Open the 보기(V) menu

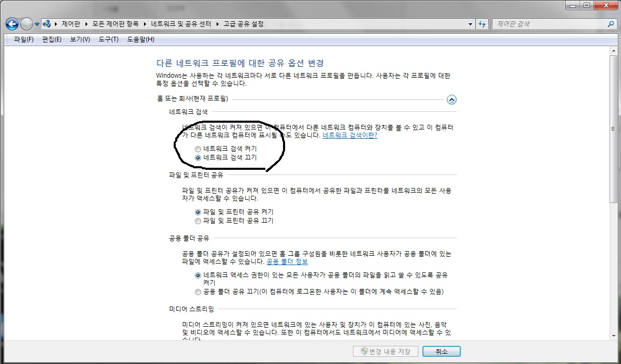(x=80, y=39)
